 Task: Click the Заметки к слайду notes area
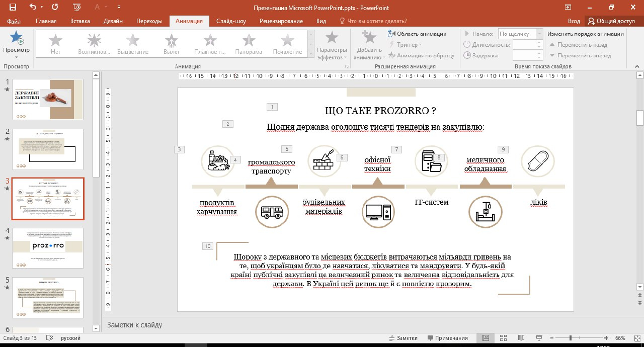click(134, 325)
